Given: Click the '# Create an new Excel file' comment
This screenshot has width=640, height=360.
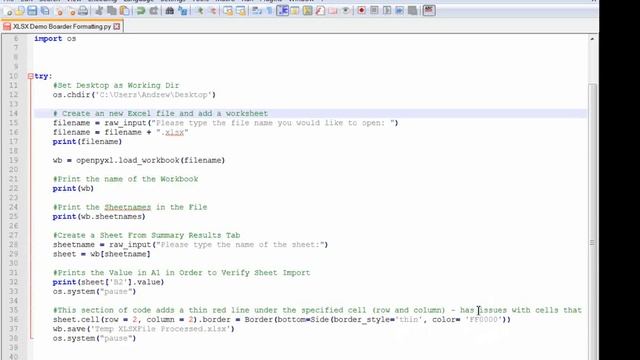Looking at the screenshot, I should coord(160,113).
